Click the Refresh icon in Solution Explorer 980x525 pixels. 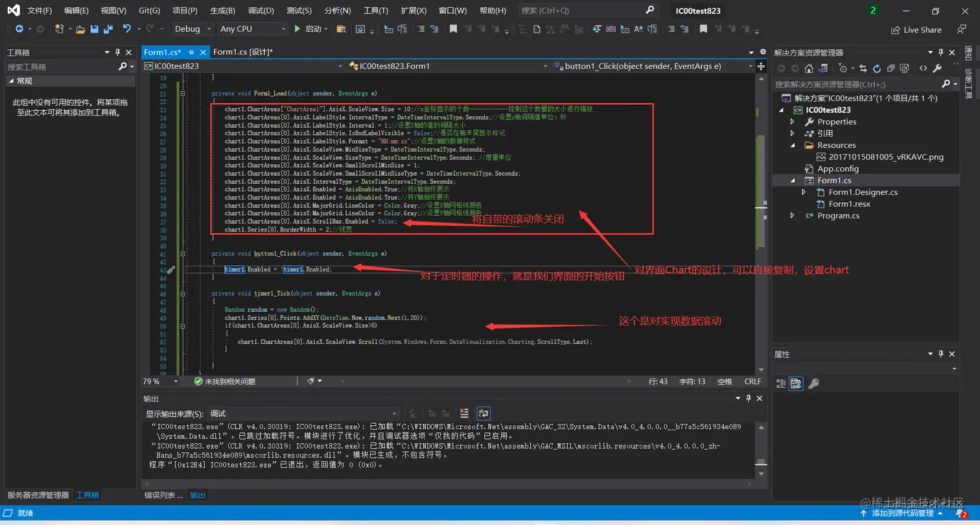pos(877,68)
